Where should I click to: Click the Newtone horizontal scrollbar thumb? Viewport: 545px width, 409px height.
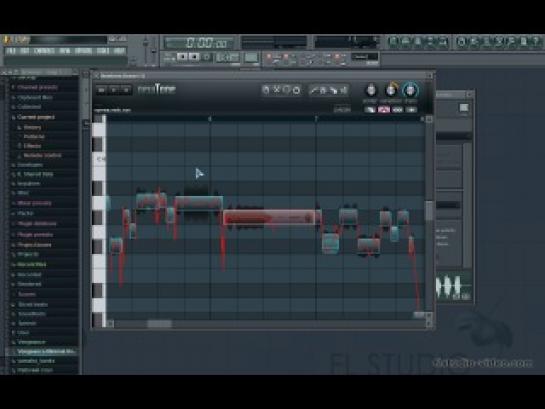click(x=160, y=324)
